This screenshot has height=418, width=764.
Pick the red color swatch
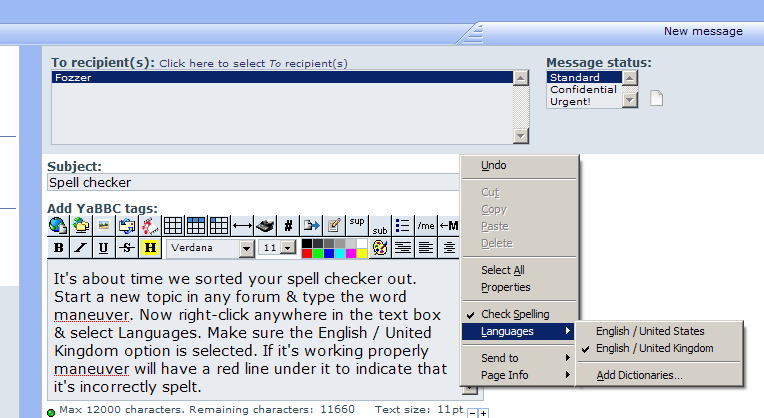click(x=307, y=253)
